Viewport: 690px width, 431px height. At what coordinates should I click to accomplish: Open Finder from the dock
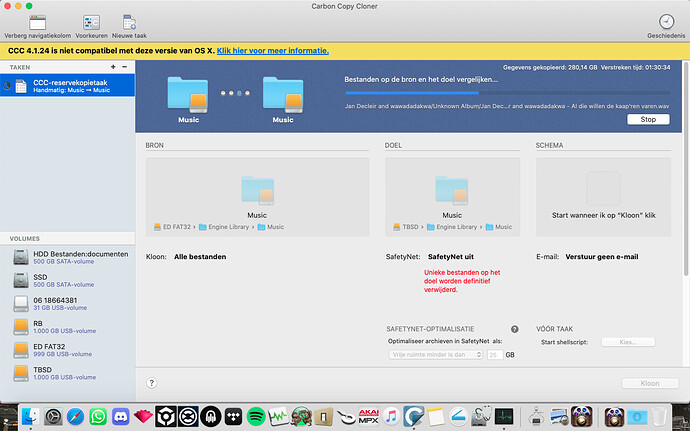point(30,416)
